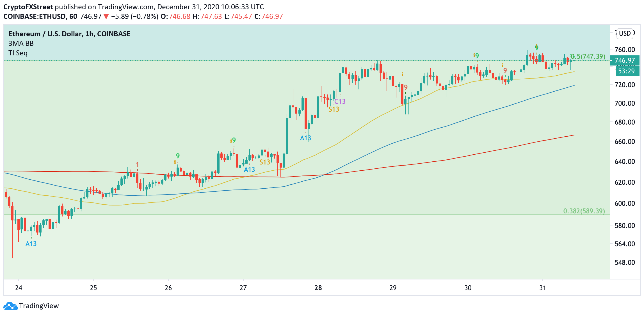Click the green 9 marker near the 26th
The height and width of the screenshot is (316, 644).
pos(178,156)
